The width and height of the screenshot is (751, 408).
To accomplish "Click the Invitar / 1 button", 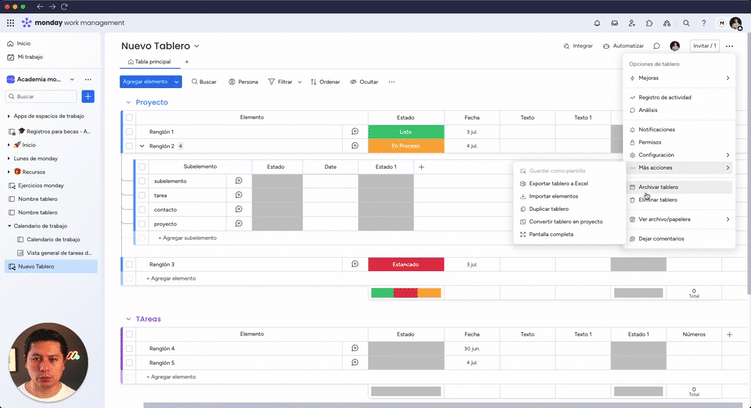I will (705, 46).
